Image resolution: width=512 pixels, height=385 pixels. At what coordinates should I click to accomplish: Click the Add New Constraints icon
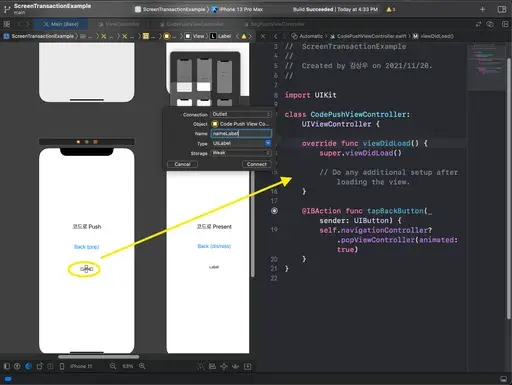pyautogui.click(x=224, y=366)
